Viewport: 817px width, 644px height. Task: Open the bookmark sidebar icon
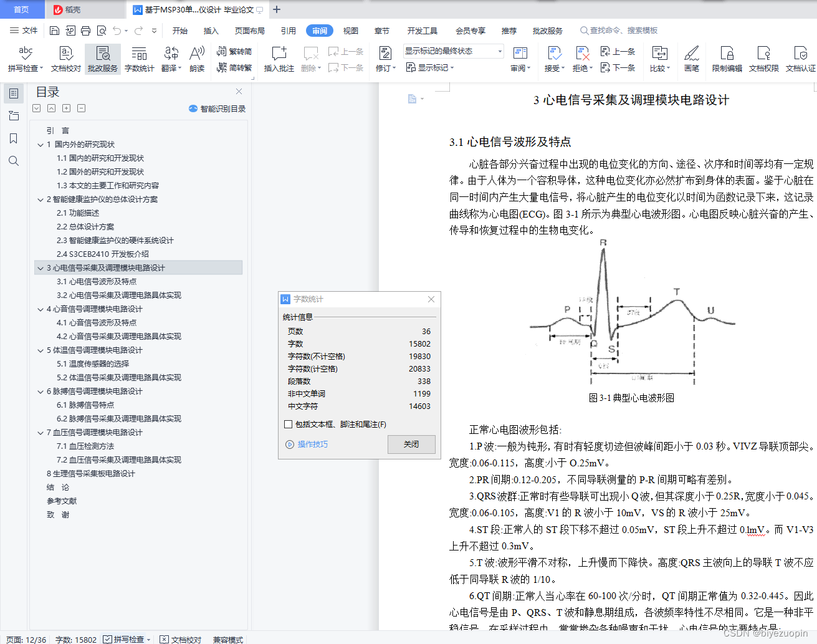point(14,138)
